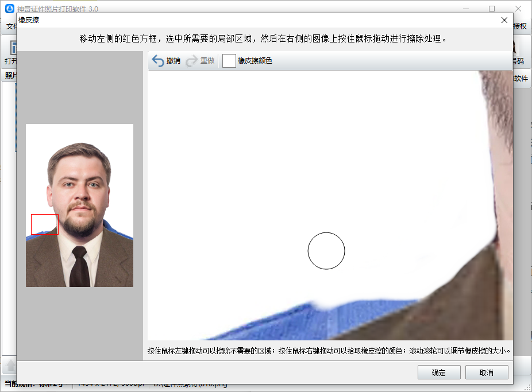Viewport: 532px width, 392px height.
Task: Minimize the main software window
Action: tap(466, 9)
